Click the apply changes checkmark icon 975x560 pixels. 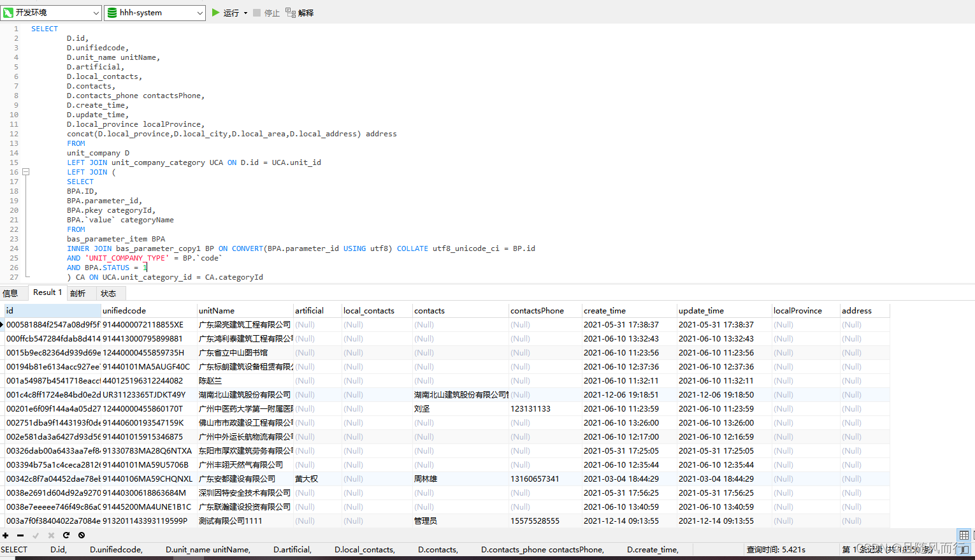pyautogui.click(x=36, y=535)
